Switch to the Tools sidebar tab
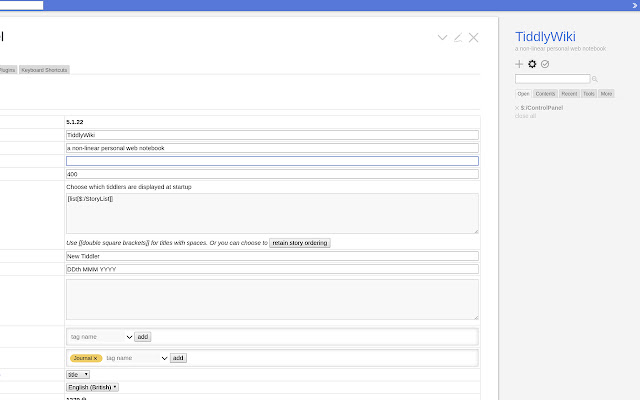 pyautogui.click(x=589, y=94)
